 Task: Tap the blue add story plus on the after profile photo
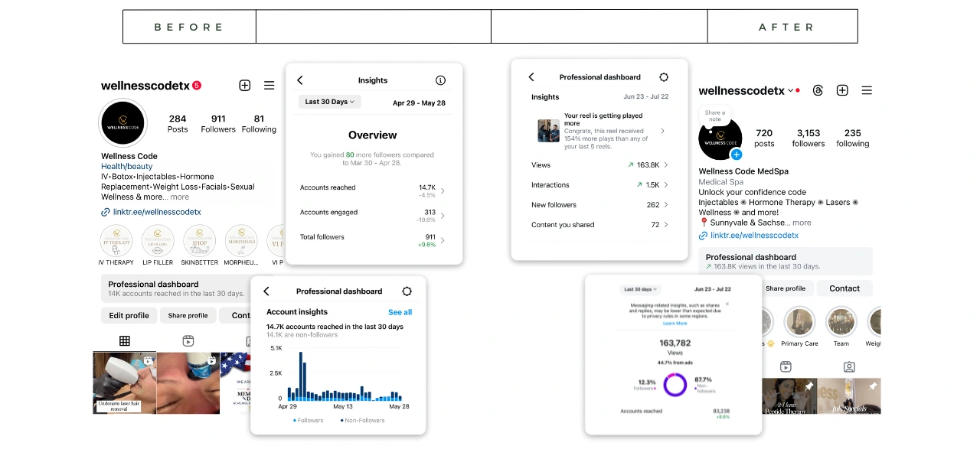737,155
